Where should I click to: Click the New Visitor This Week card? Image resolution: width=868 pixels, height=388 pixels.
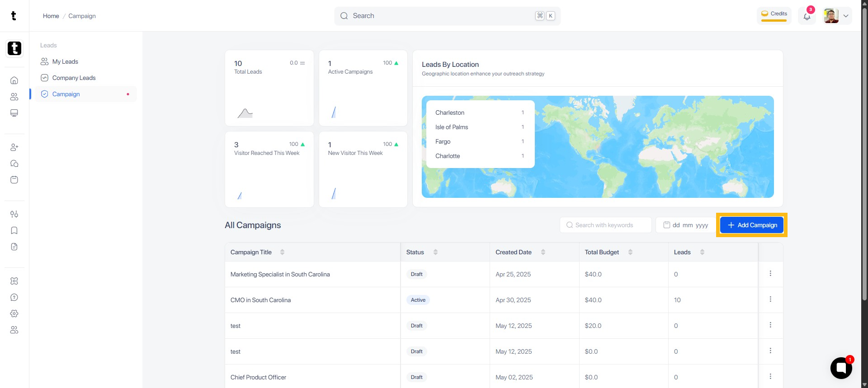[363, 169]
